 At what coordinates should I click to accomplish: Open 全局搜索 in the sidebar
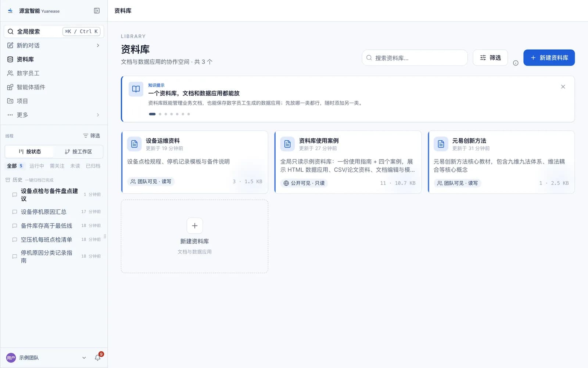[x=54, y=31]
